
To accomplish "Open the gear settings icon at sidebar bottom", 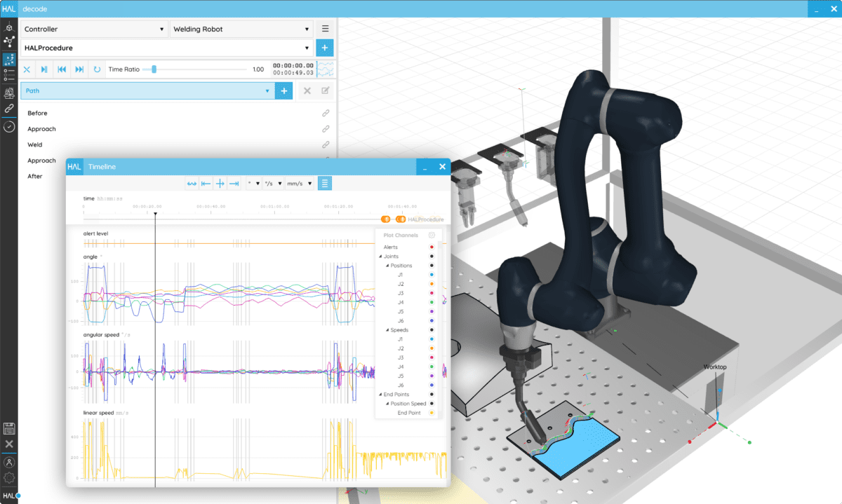I will tap(9, 478).
